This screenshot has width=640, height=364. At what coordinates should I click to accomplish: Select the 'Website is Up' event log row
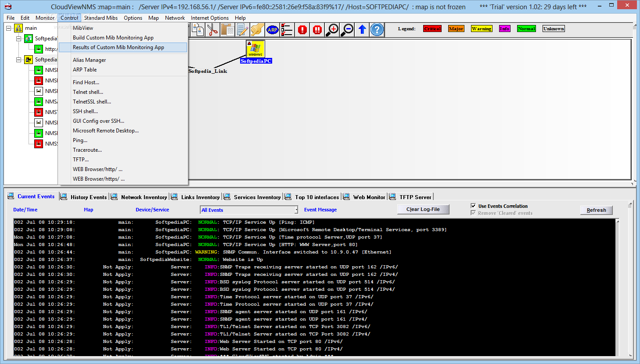click(314, 260)
